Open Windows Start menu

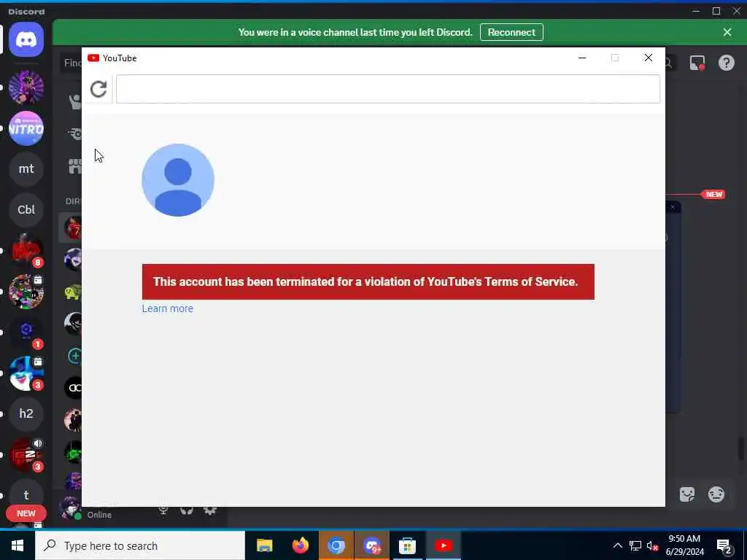click(x=18, y=545)
